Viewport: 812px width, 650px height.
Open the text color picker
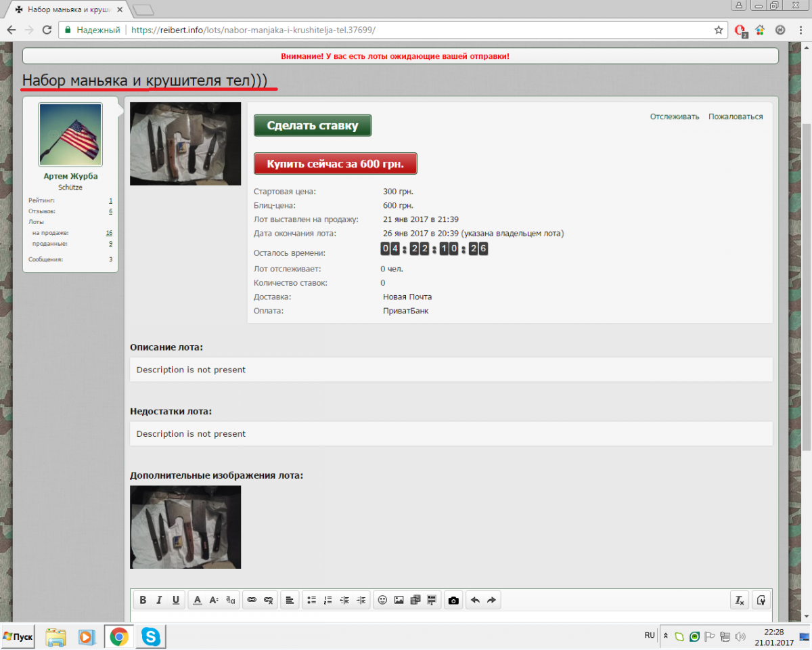pos(198,600)
